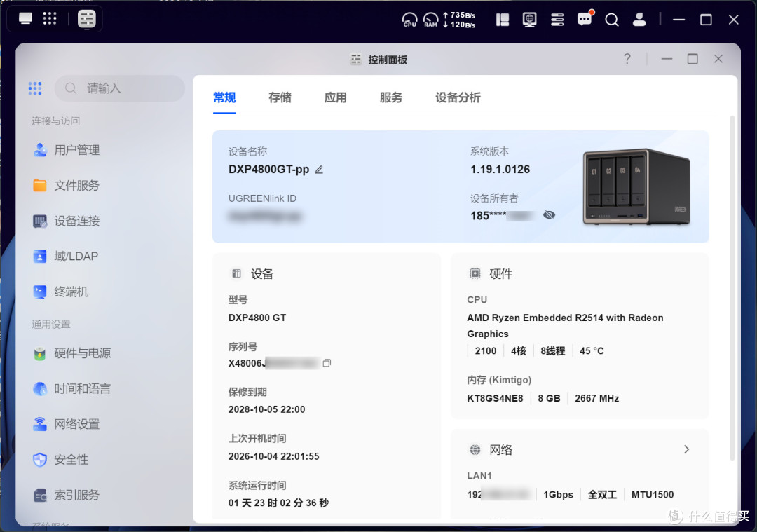
Task: Open the sidebar layout panel icon in the top bar
Action: tap(503, 20)
